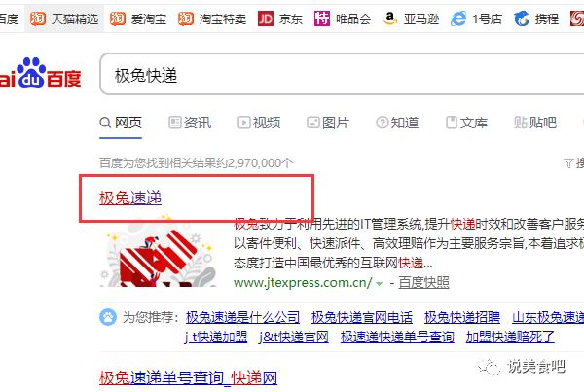Open the 极兔速递 result thumbnail image
The image size is (584, 392).
coord(158,251)
